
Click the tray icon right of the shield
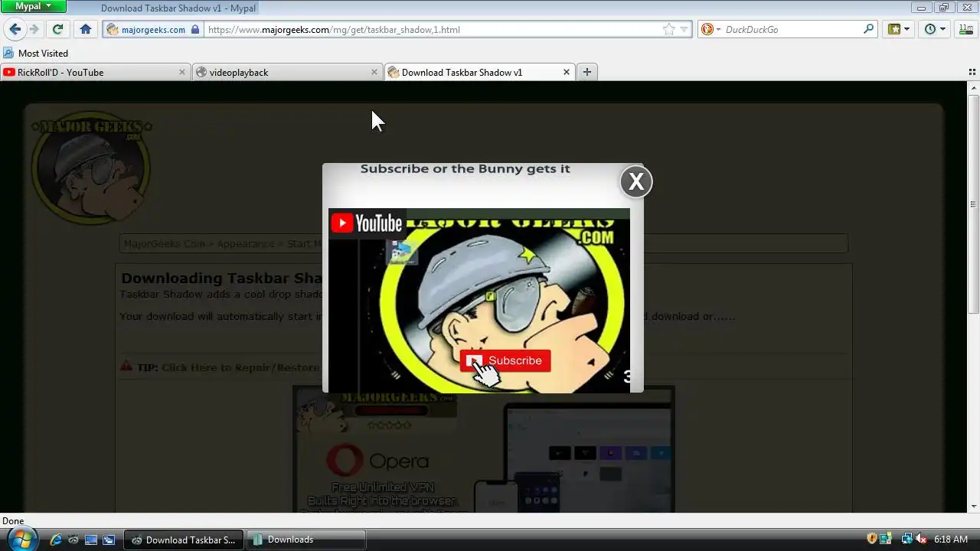coord(886,539)
